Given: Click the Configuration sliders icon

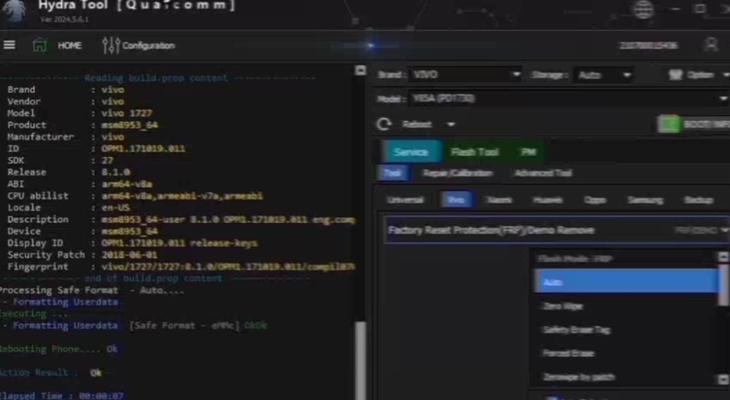Looking at the screenshot, I should click(111, 45).
